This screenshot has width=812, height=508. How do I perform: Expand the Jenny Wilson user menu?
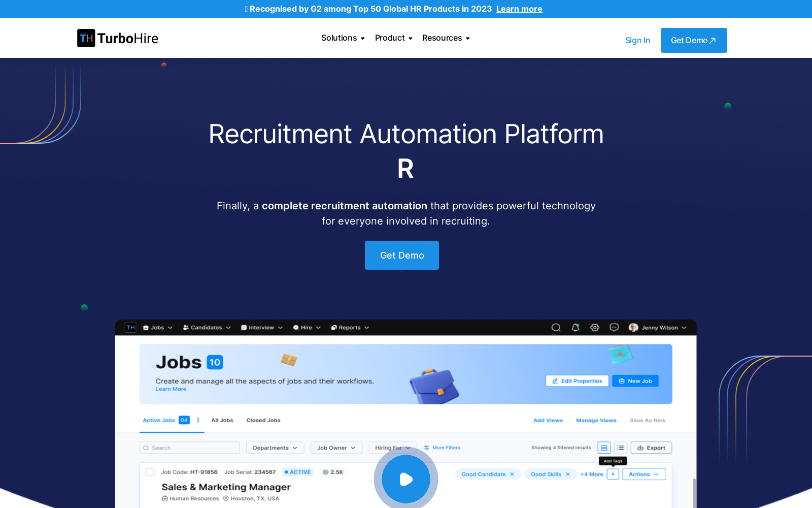[658, 328]
